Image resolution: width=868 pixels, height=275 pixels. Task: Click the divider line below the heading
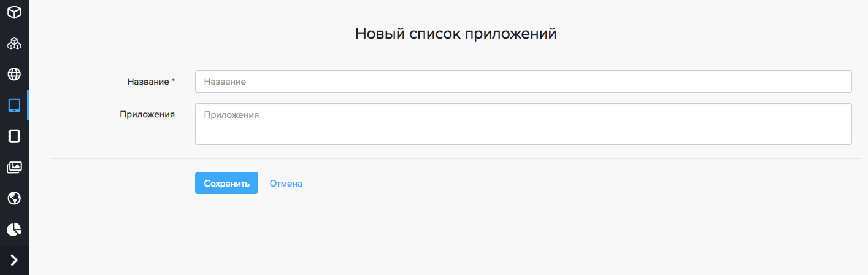(x=456, y=56)
